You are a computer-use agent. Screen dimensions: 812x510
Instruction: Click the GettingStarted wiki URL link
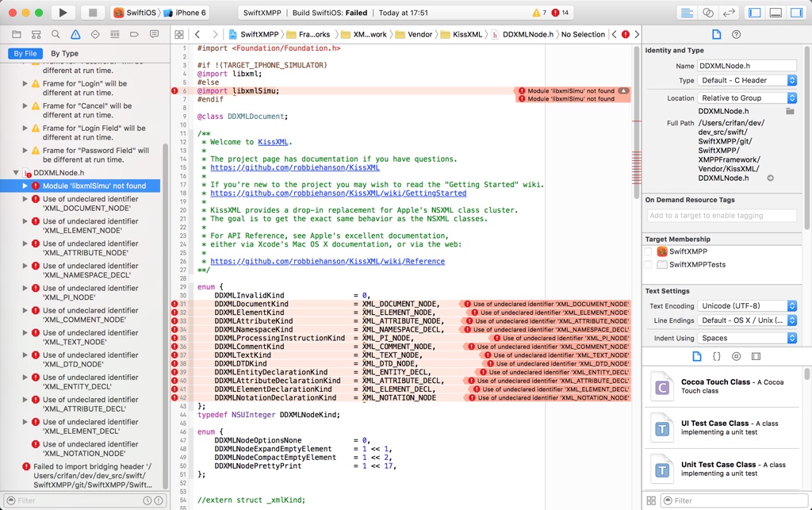point(338,193)
